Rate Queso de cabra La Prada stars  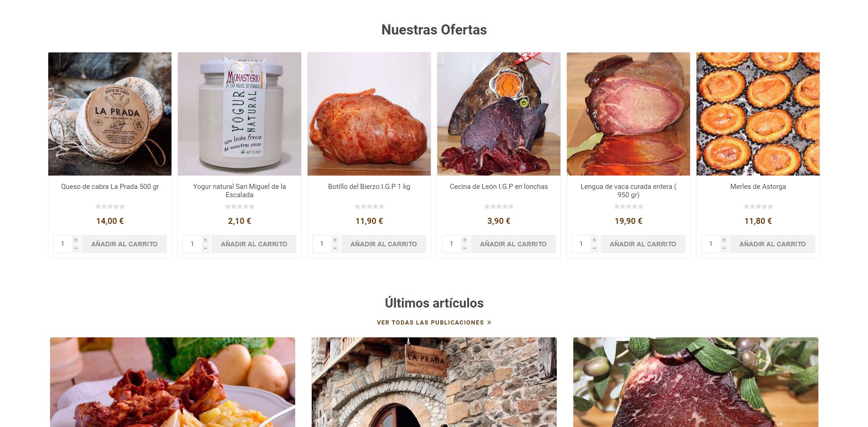[x=110, y=207]
